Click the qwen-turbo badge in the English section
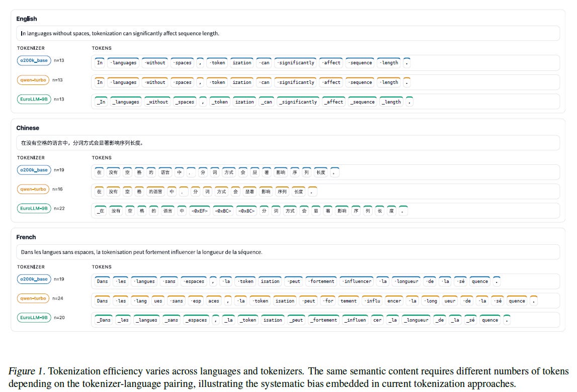This screenshot has height=392, width=577. click(x=33, y=80)
